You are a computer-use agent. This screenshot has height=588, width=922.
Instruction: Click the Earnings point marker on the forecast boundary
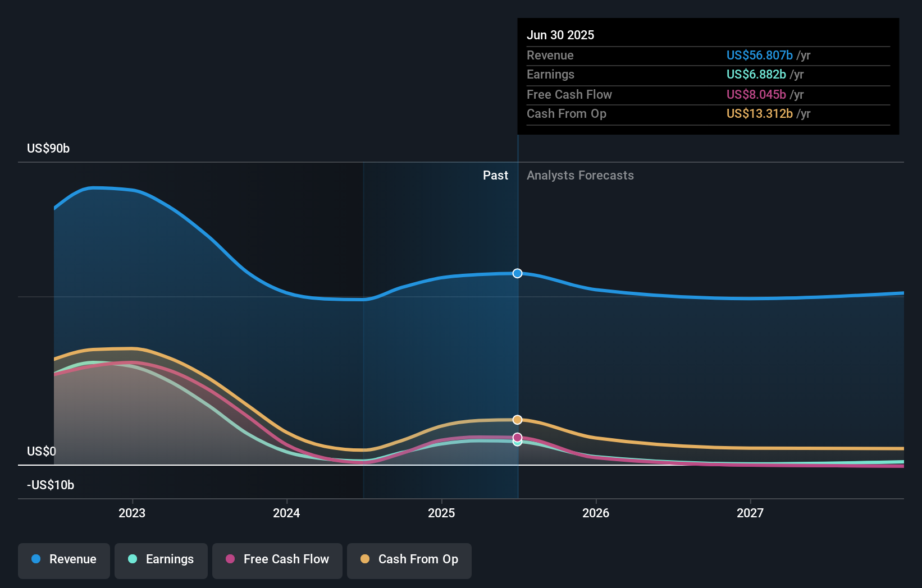click(517, 443)
